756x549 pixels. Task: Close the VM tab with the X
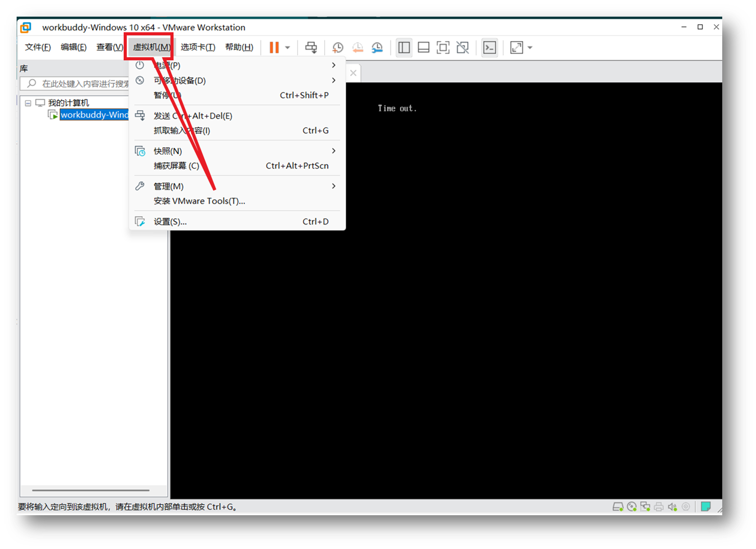point(353,73)
